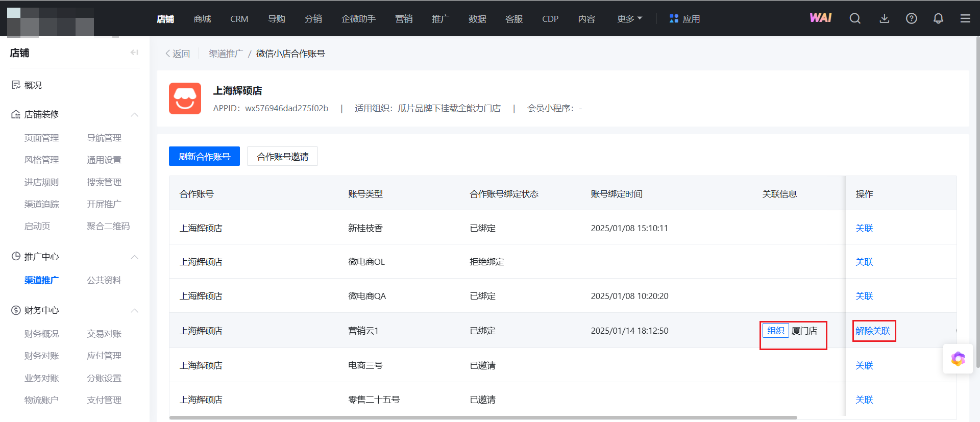Click the search magnifier icon
980x422 pixels.
855,18
